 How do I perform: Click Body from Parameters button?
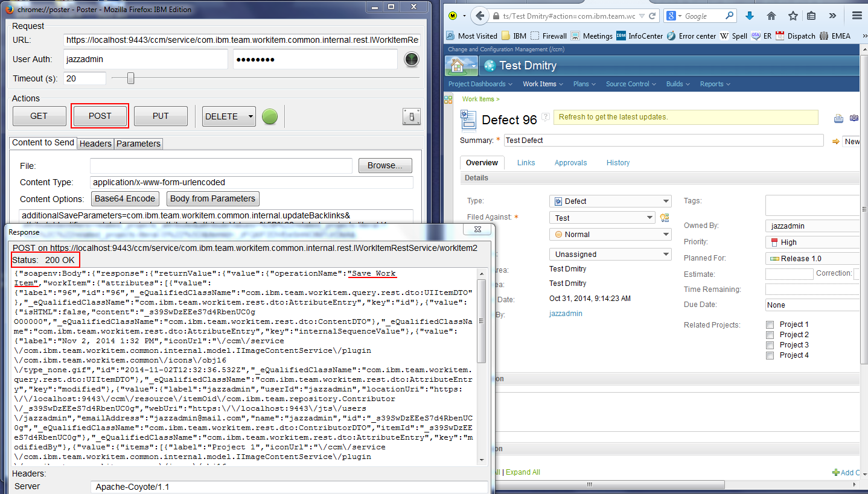212,198
